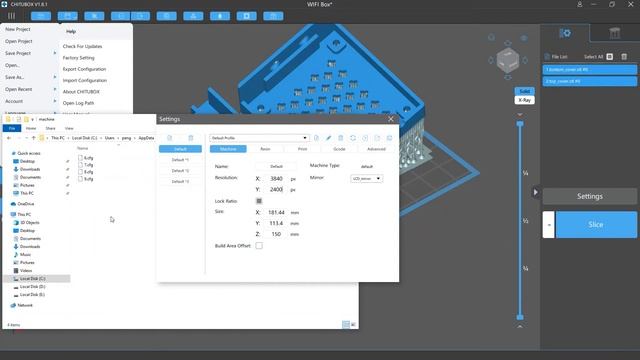Click the Slice button
Image resolution: width=640 pixels, height=360 pixels.
click(596, 224)
